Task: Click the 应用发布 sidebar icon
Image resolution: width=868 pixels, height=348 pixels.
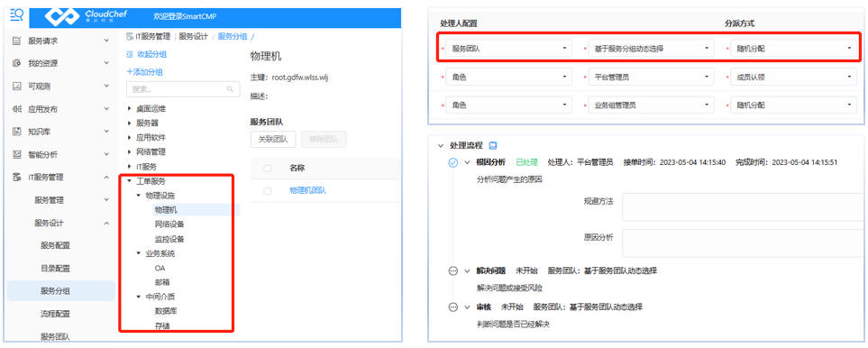Action: pos(16,109)
